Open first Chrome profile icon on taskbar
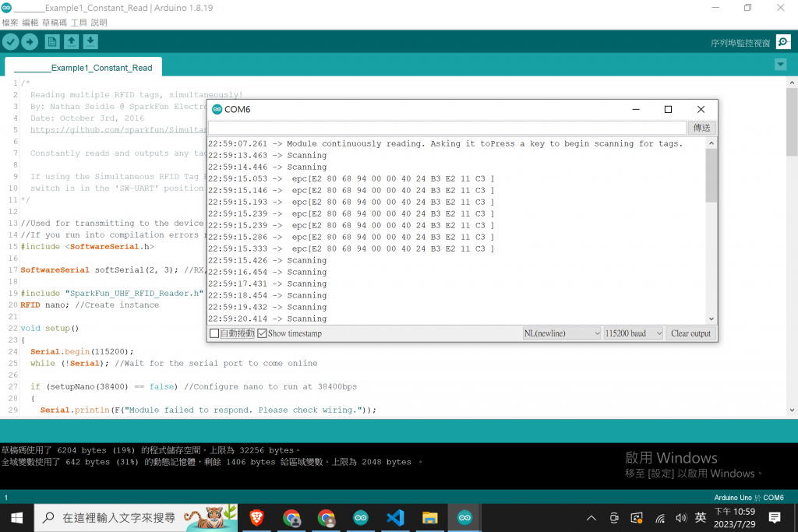This screenshot has height=532, width=798. coord(291,518)
